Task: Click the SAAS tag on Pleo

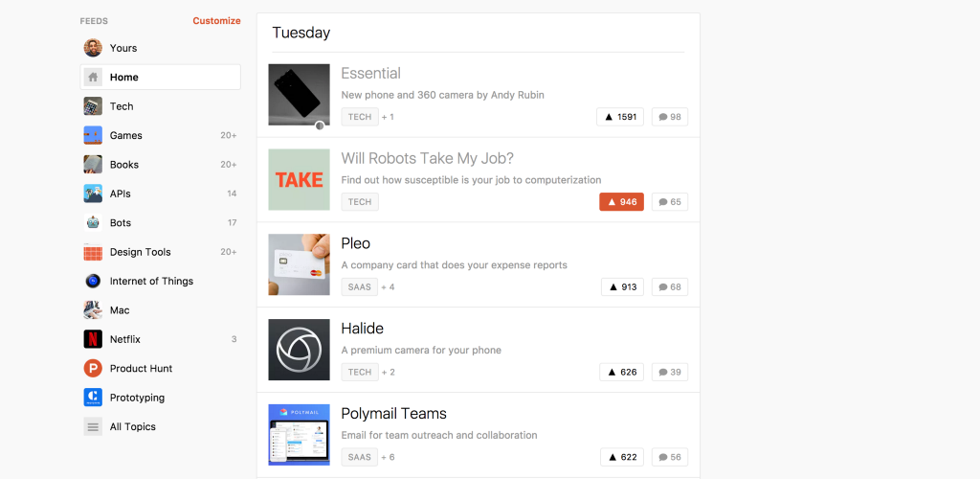Action: point(360,286)
